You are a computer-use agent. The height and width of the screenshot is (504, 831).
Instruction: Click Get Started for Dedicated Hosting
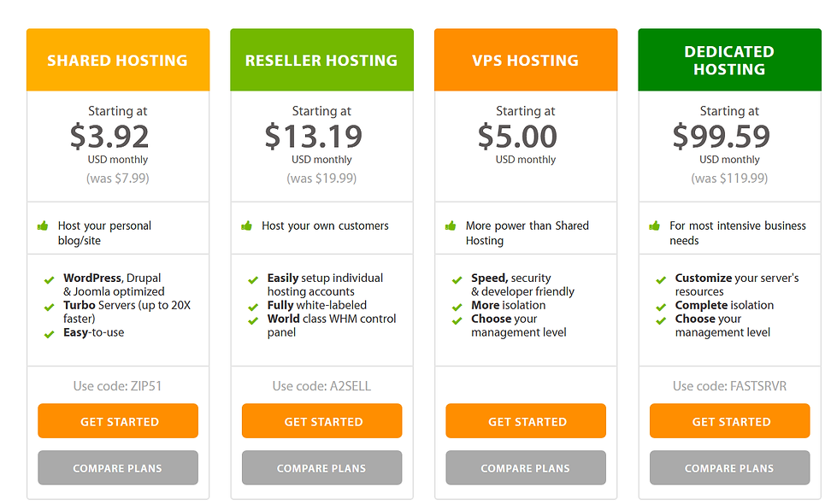click(729, 421)
